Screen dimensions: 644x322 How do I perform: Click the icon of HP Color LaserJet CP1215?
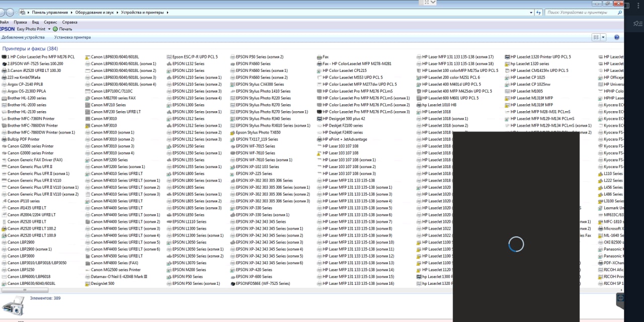point(319,71)
